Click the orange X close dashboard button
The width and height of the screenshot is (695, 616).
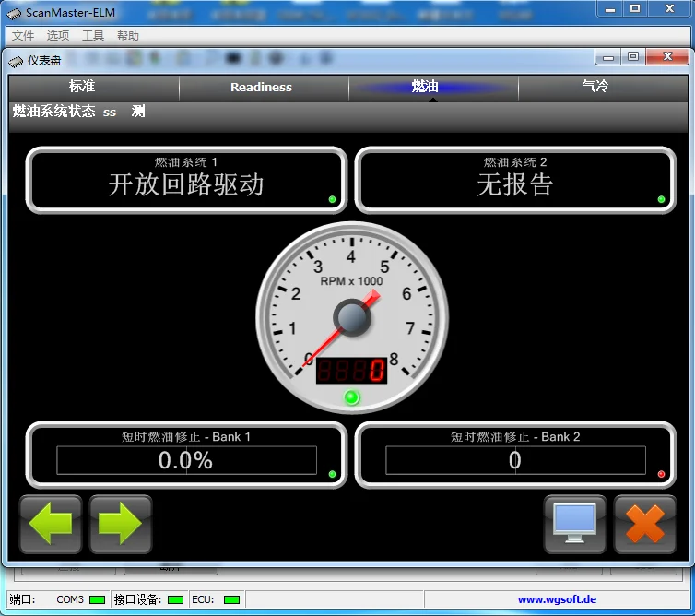click(x=645, y=524)
